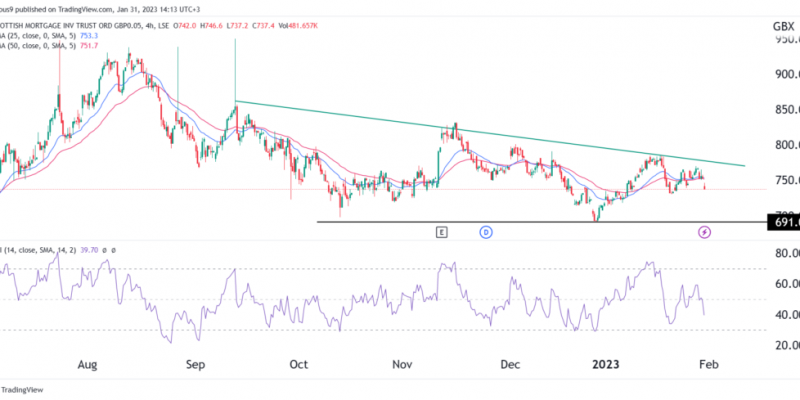
Task: Click the RSI 40.00 scale label
Action: 786,315
